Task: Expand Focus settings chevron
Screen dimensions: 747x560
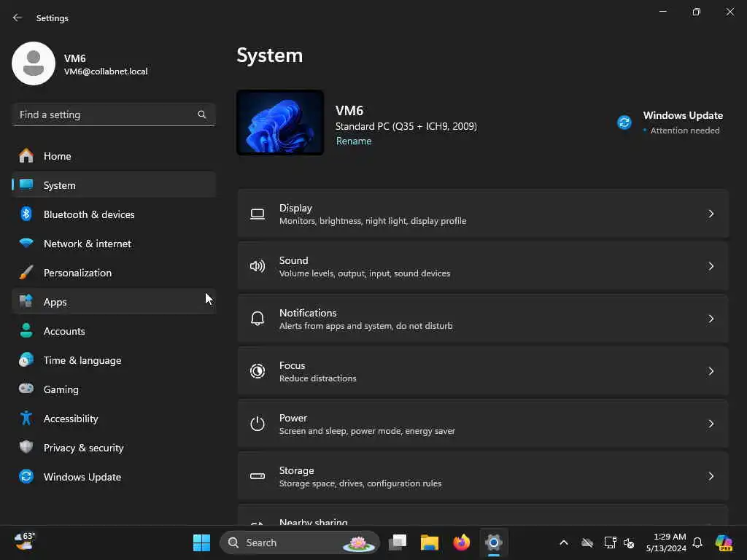Action: point(711,371)
